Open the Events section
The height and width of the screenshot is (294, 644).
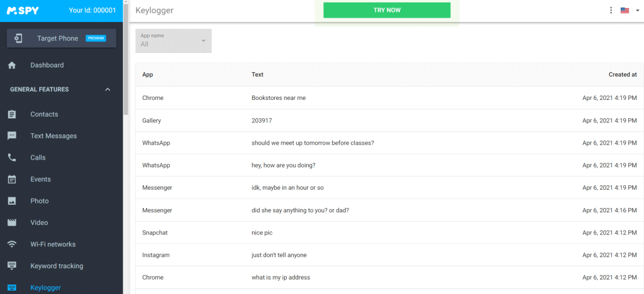(41, 179)
